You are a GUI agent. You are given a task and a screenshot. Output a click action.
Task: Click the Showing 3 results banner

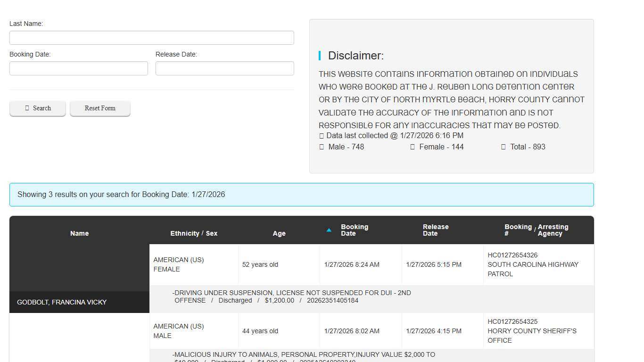pyautogui.click(x=301, y=195)
